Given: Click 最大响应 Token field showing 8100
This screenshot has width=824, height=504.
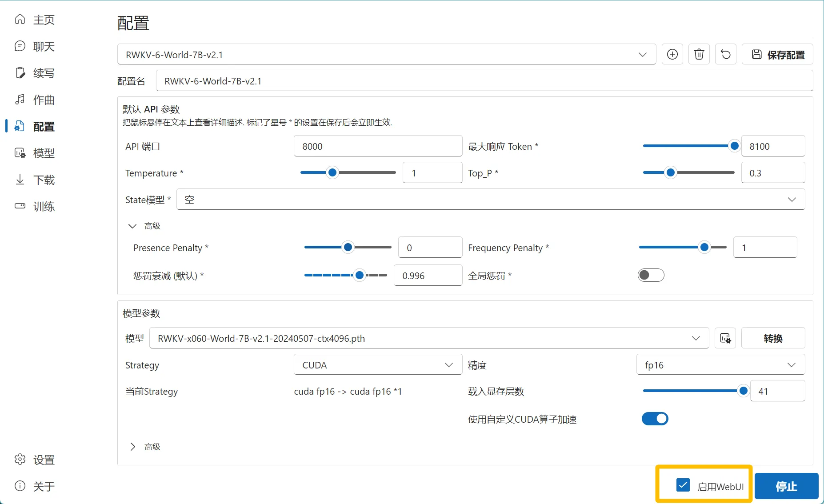Looking at the screenshot, I should coord(773,146).
